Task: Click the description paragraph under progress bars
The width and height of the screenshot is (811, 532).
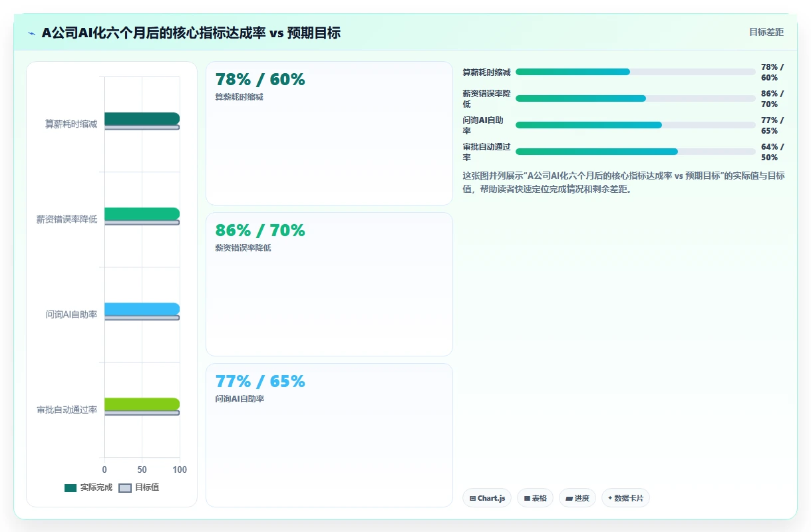Action: (x=623, y=182)
